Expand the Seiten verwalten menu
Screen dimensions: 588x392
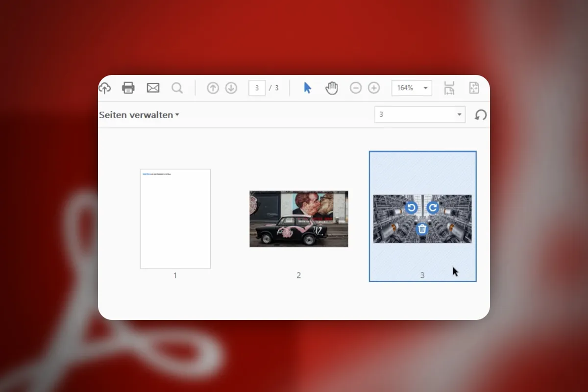point(139,115)
